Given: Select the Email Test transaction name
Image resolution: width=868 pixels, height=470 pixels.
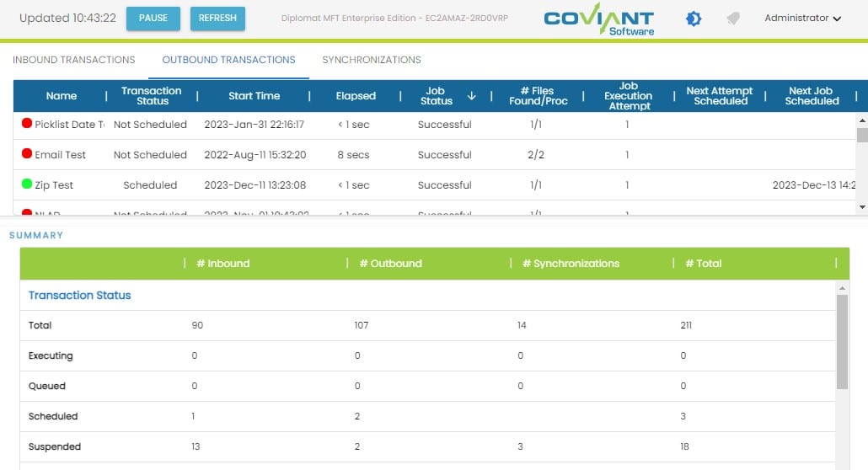Looking at the screenshot, I should point(61,155).
